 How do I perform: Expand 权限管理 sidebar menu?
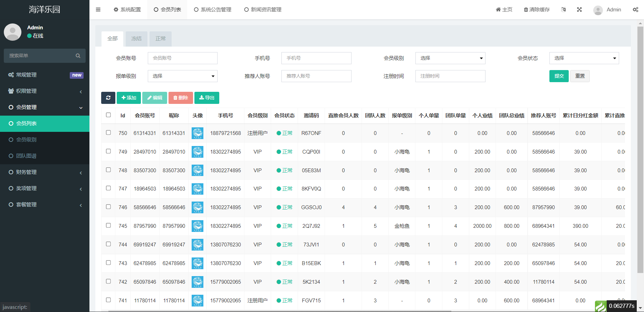coord(45,91)
